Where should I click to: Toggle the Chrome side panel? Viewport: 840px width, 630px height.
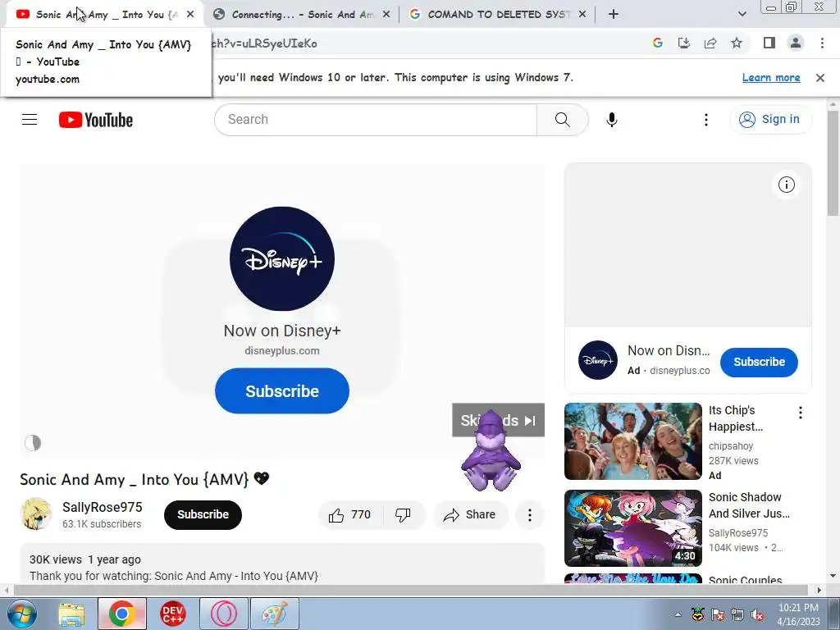769,43
